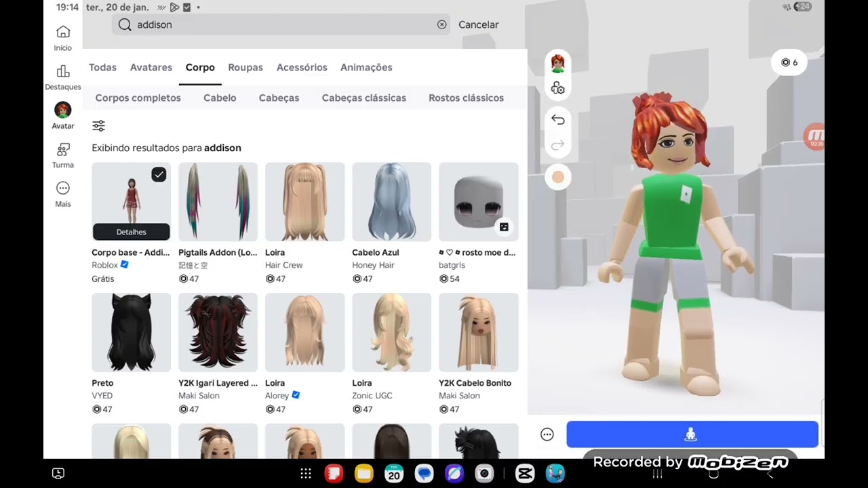Open the batgrls creator link
This screenshot has width=868, height=488.
(x=452, y=265)
